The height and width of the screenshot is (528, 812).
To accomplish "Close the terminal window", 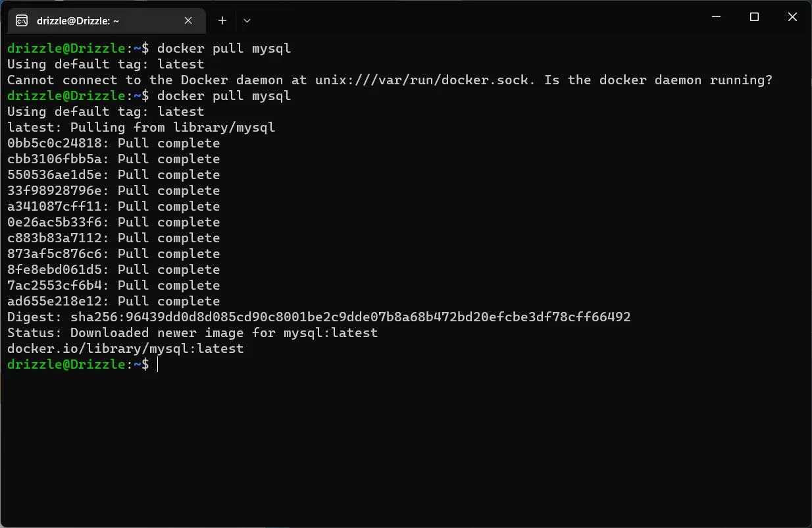I will click(x=792, y=17).
